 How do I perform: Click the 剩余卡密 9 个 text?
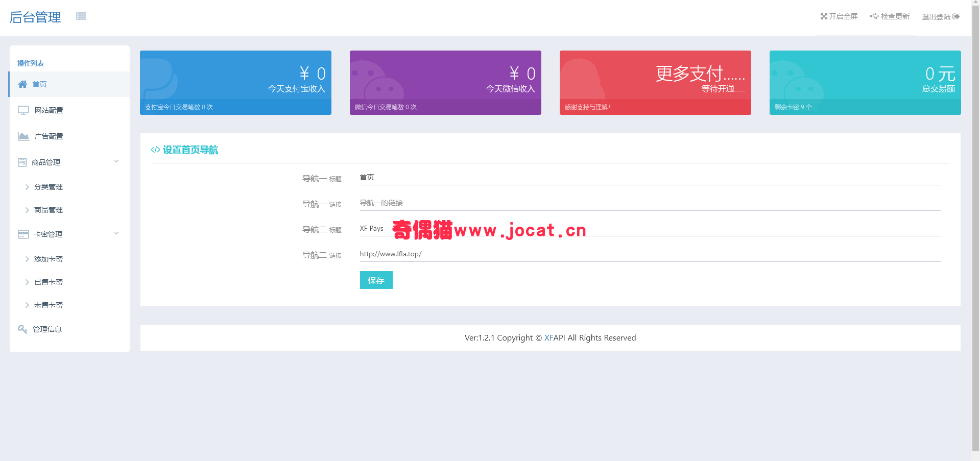pos(793,107)
